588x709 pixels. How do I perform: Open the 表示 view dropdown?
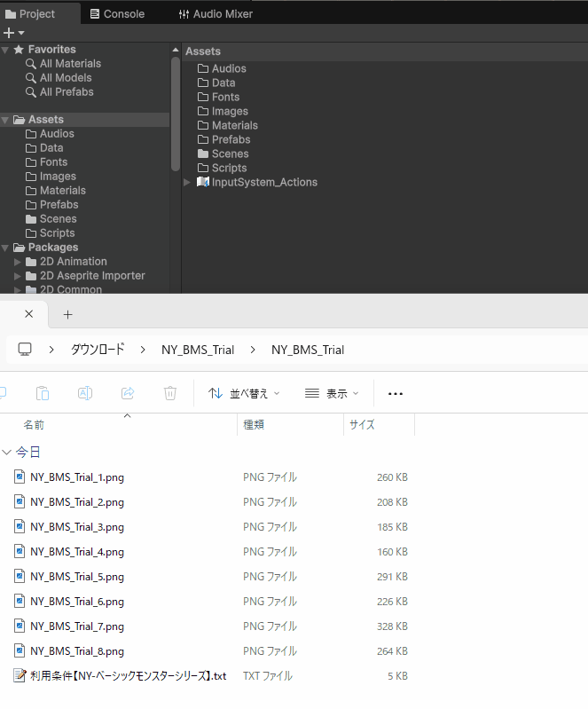[x=332, y=393]
